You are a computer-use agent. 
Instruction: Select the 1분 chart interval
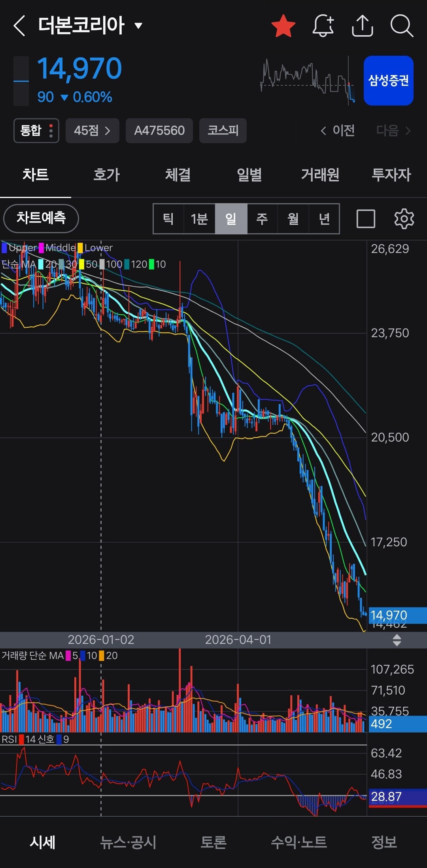click(x=199, y=219)
